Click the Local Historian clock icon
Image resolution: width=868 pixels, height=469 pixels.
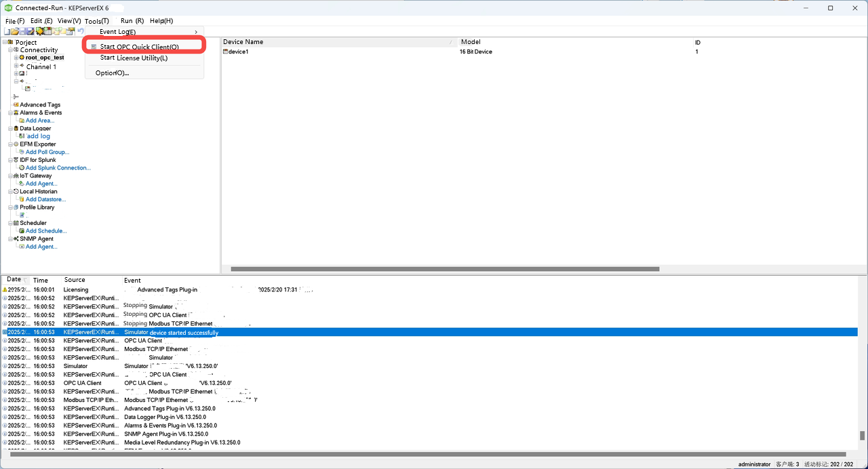[x=16, y=191]
